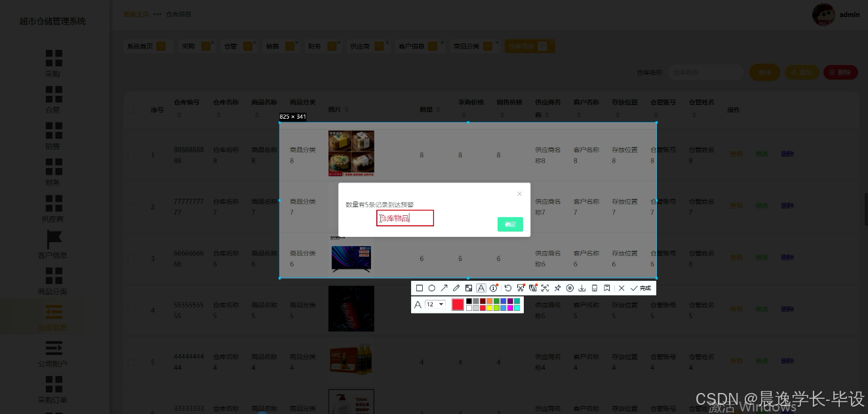Pick the yellow color swatch

click(490, 308)
